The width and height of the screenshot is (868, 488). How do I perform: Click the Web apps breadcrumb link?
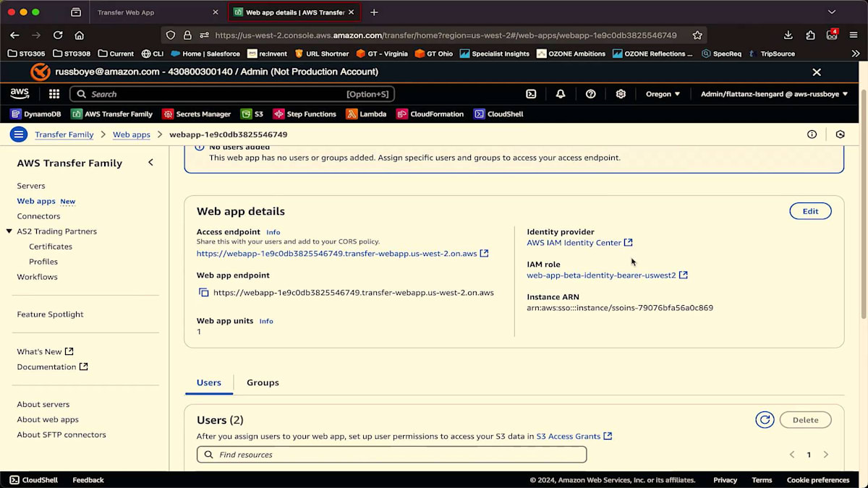[132, 134]
